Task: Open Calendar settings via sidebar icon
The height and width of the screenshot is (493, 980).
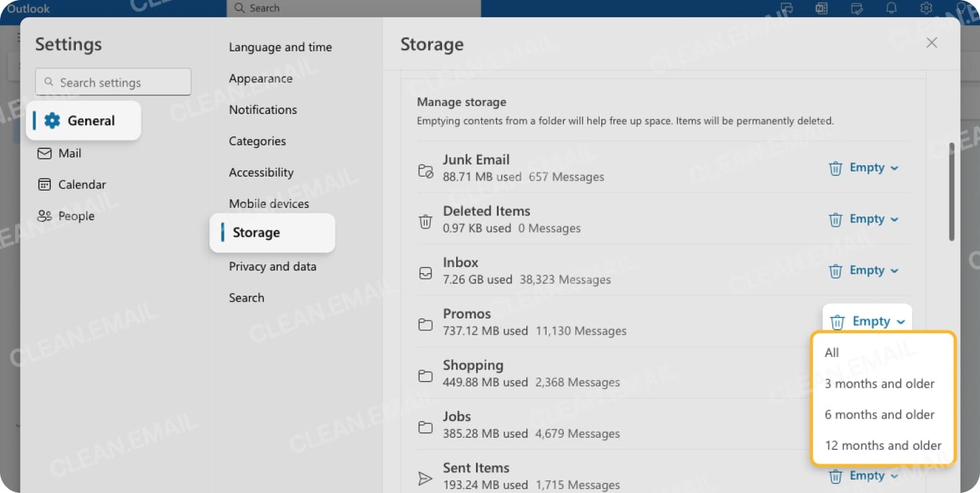Action: tap(43, 185)
